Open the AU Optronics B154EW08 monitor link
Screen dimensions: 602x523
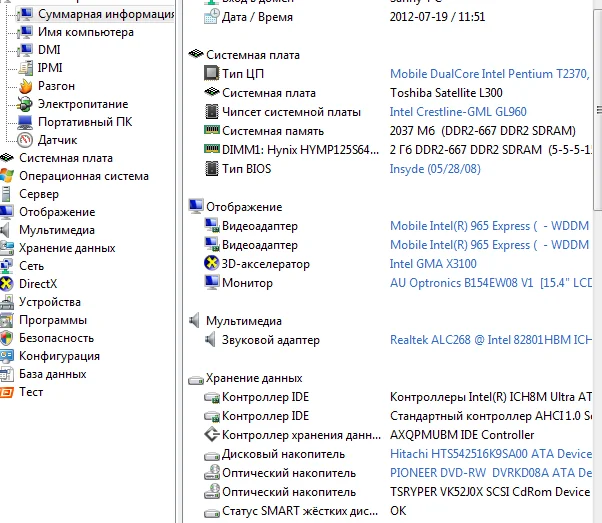(x=491, y=283)
